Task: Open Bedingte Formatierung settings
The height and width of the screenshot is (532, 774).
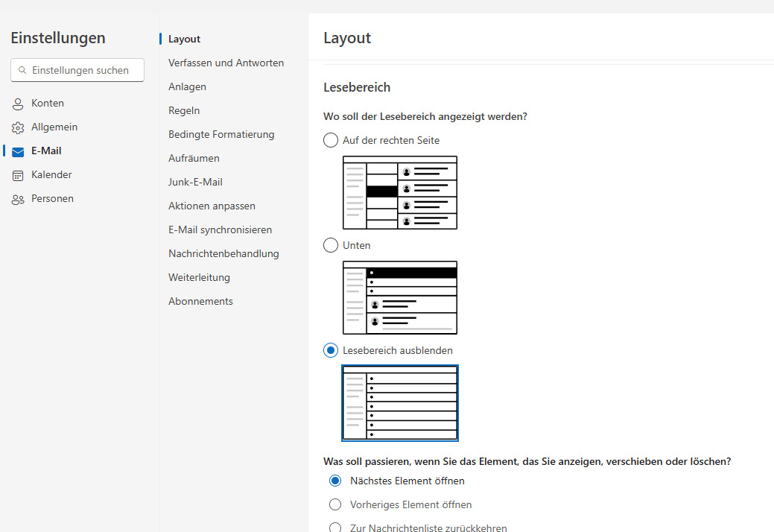Action: tap(221, 134)
